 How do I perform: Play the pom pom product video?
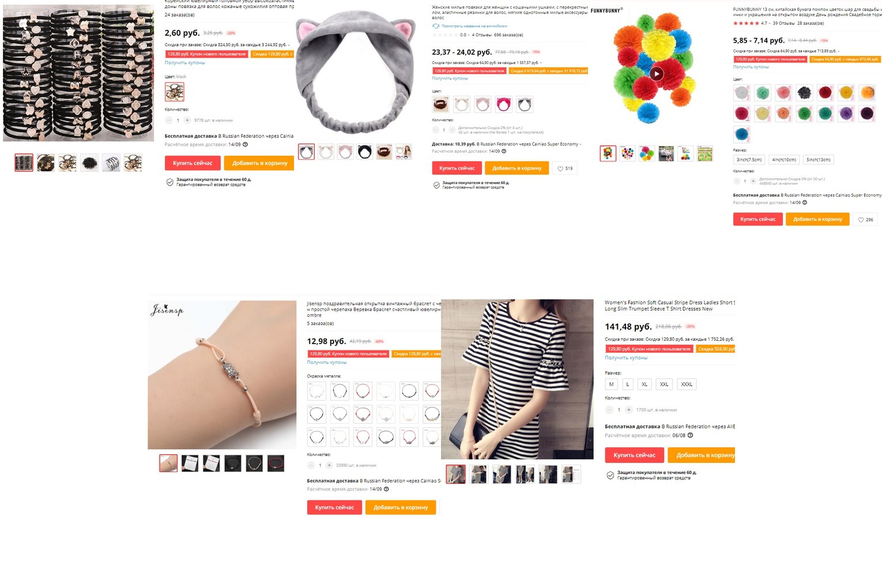[656, 73]
